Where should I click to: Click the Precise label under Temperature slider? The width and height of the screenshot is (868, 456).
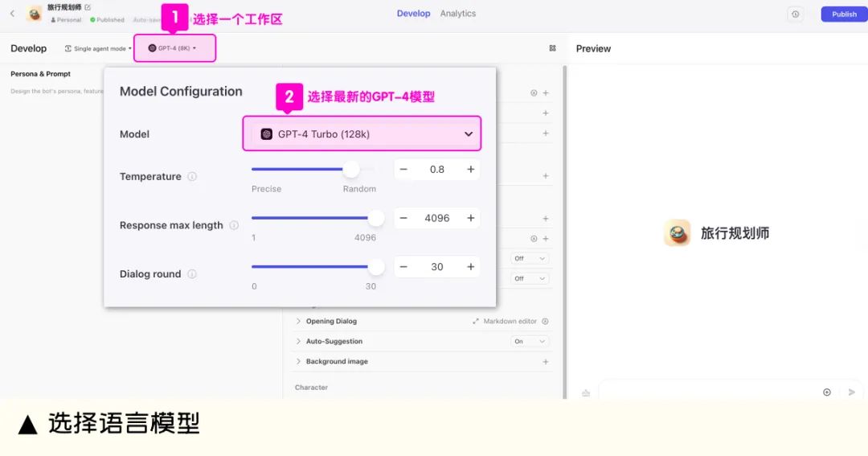[266, 189]
